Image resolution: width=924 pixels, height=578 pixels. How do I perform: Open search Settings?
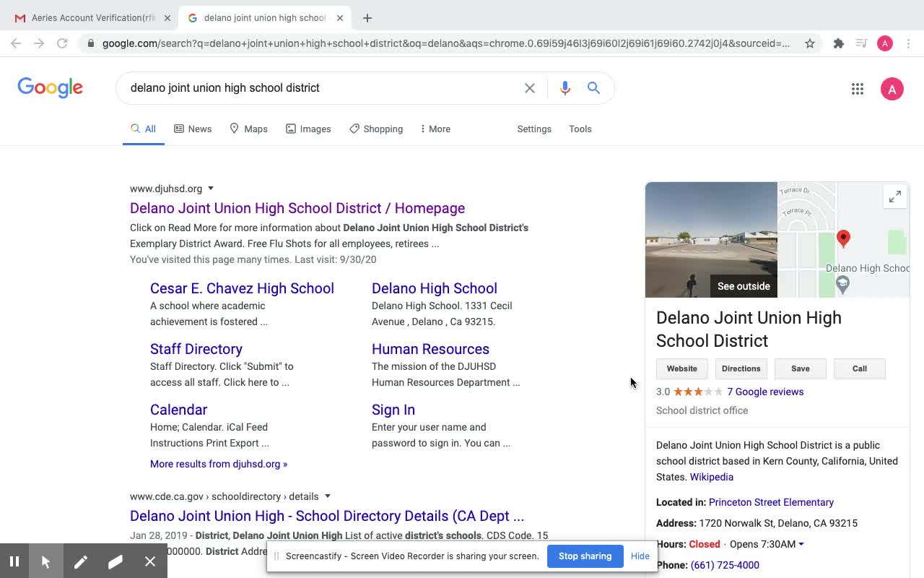534,129
